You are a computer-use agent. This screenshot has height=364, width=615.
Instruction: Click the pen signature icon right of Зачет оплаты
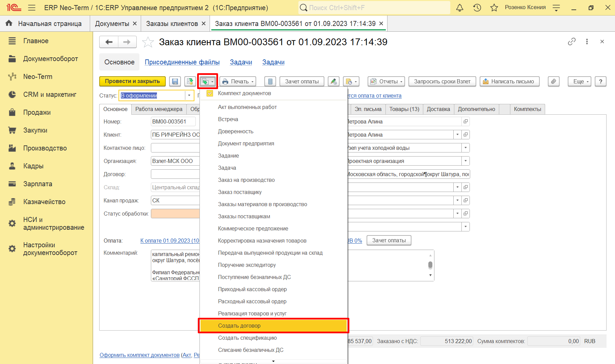click(x=333, y=81)
